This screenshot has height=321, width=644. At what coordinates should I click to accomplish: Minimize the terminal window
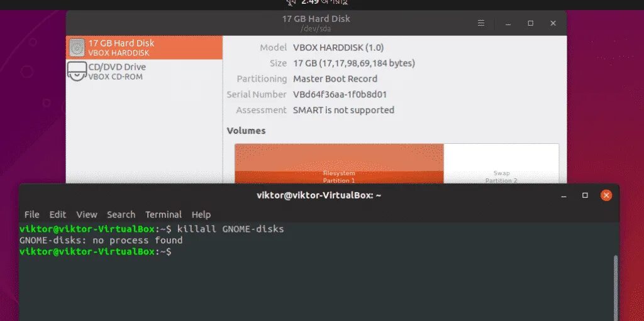[564, 195]
